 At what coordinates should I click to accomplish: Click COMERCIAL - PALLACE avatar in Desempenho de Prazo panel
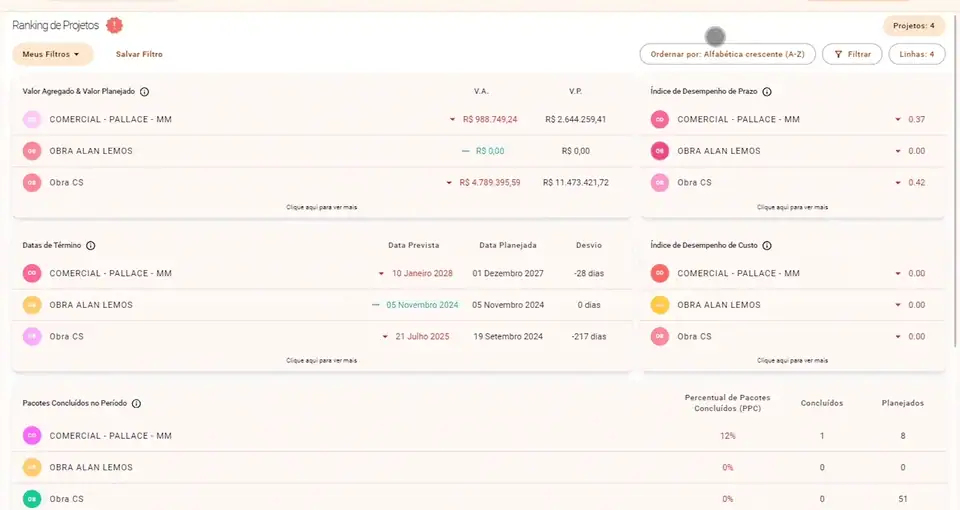coord(659,119)
